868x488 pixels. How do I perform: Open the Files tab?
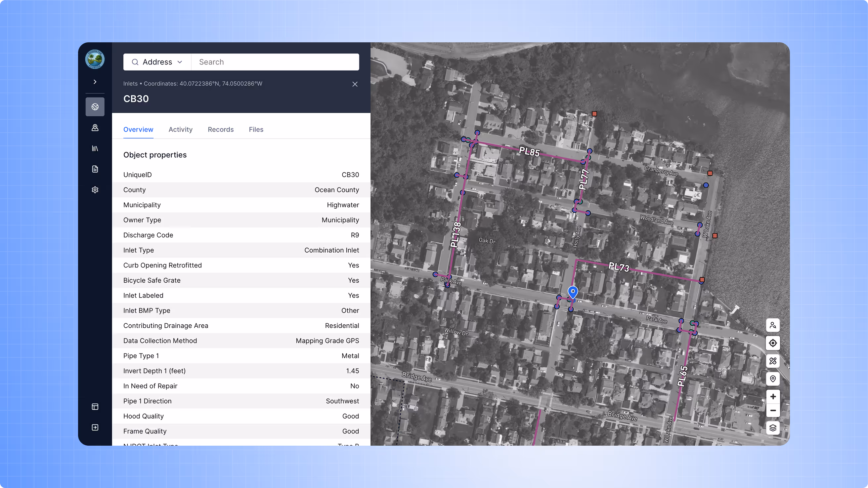point(256,130)
